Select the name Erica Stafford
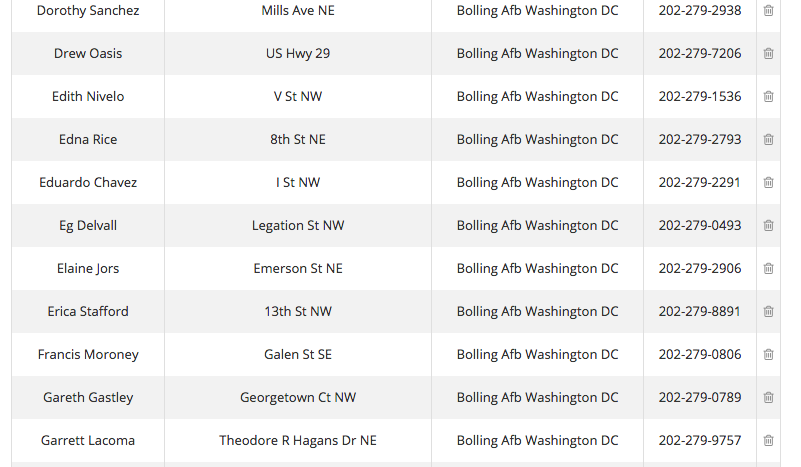Image resolution: width=801 pixels, height=467 pixels. 88,311
